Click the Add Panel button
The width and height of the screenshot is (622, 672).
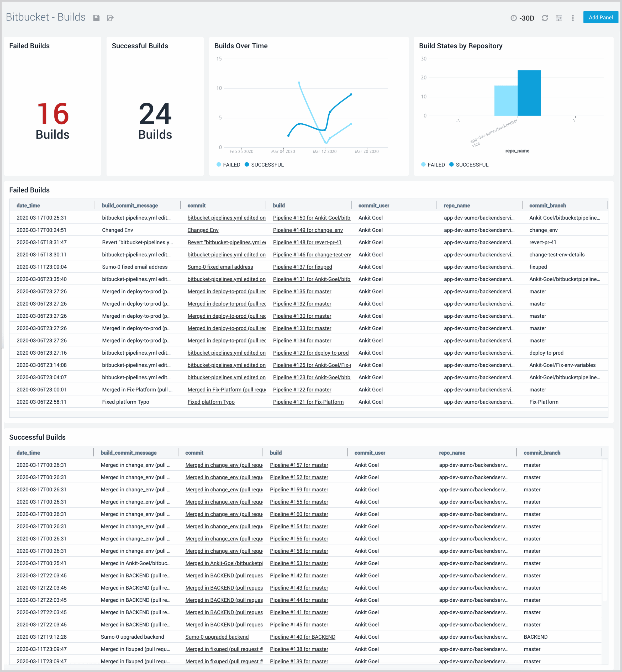[600, 17]
